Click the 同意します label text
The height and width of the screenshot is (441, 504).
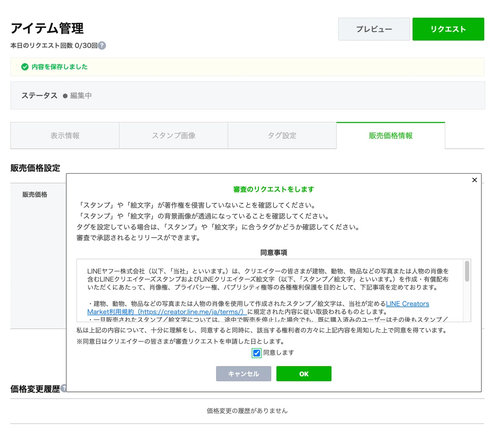(x=278, y=353)
